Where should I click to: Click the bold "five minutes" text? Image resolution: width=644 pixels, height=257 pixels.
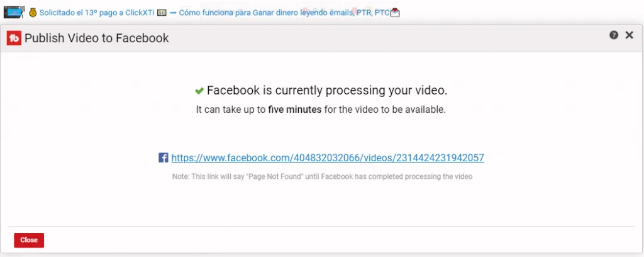click(x=294, y=110)
